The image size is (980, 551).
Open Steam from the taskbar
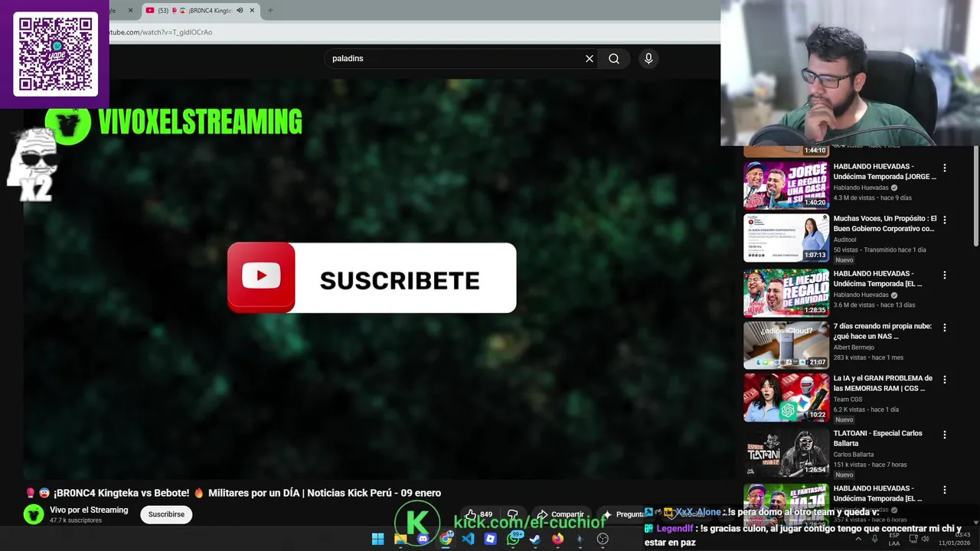point(535,539)
